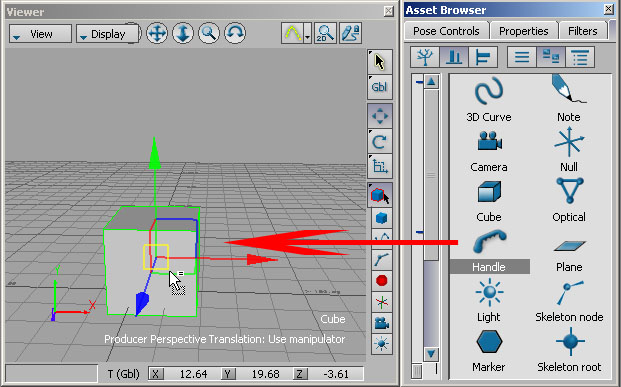
Task: Close the Viewer panel
Action: 389,11
